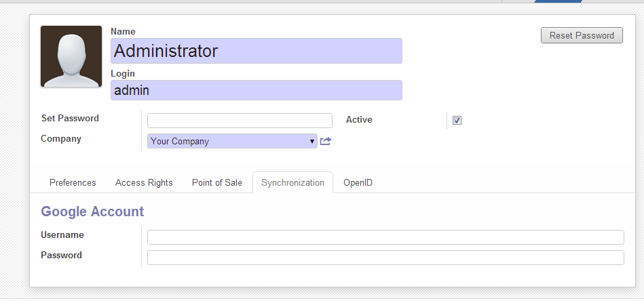Screen dimensions: 644x305
Task: Click the Google Account Password field
Action: [x=385, y=258]
